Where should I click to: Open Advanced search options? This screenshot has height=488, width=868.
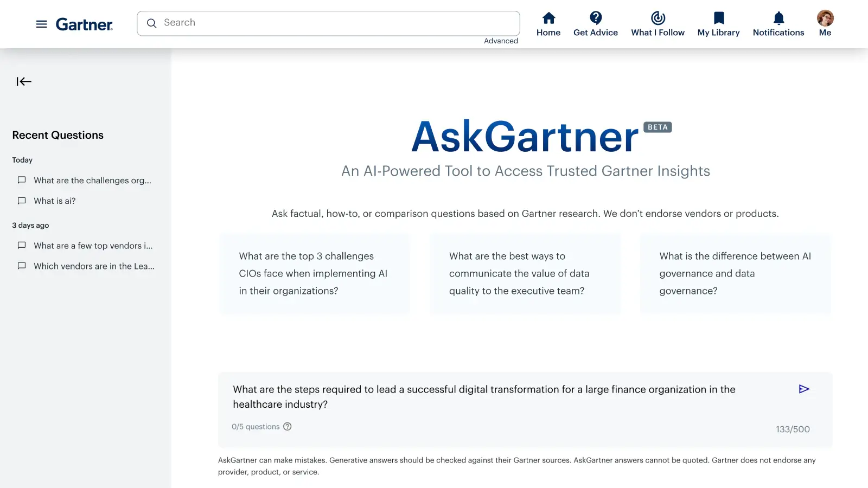point(500,41)
